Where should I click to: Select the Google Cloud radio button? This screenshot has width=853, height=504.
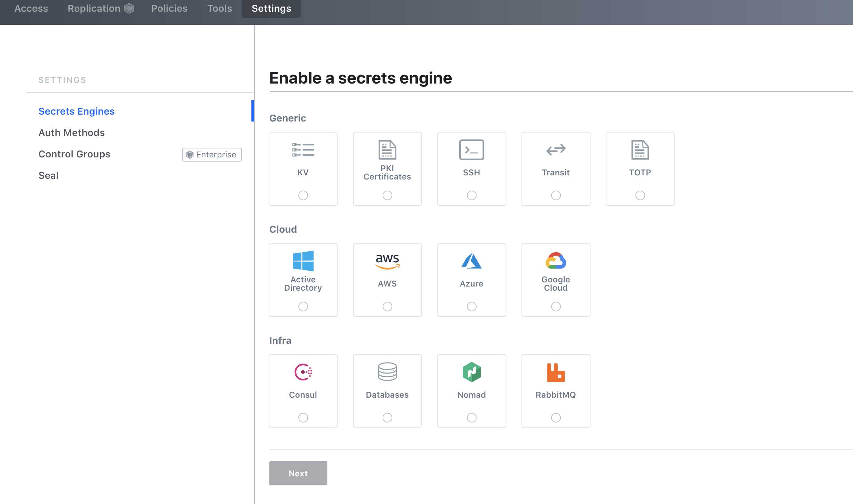556,307
